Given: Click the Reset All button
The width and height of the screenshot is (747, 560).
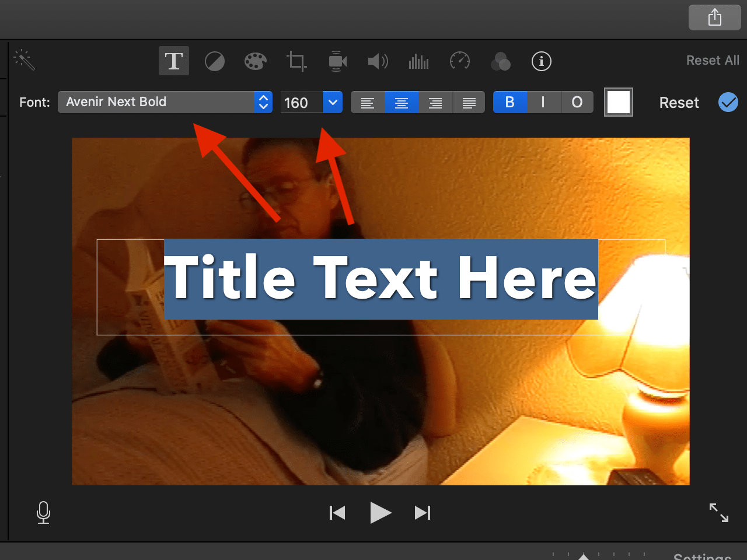Looking at the screenshot, I should [713, 60].
